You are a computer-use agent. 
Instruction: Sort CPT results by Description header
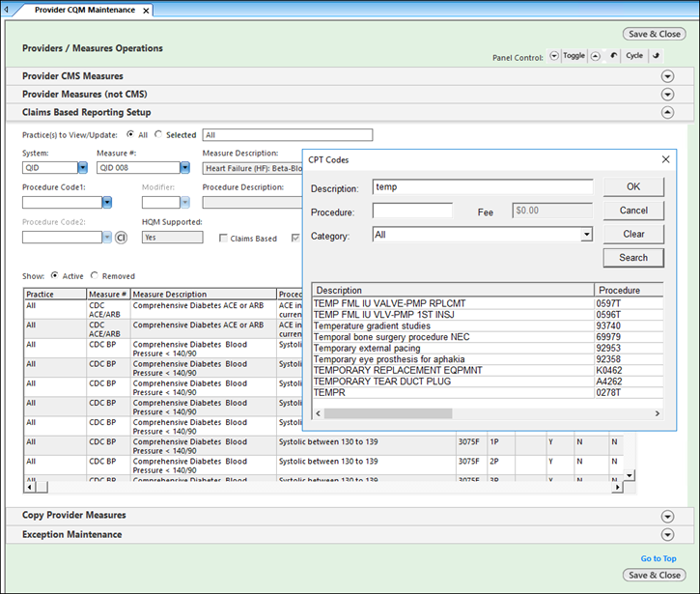click(x=453, y=290)
